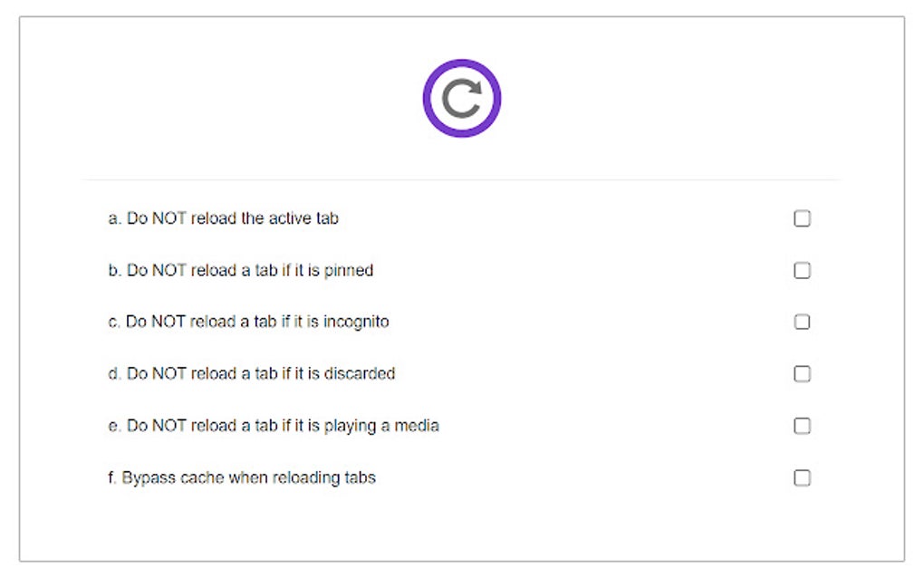Check 'Do NOT reload a tab if it is pinned'
This screenshot has width=924, height=578.
[802, 270]
